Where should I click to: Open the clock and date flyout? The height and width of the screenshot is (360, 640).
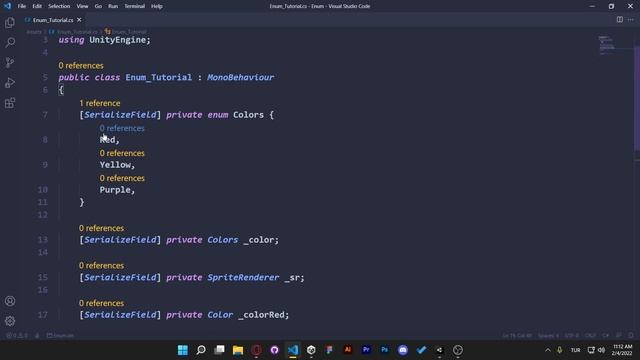(622, 350)
